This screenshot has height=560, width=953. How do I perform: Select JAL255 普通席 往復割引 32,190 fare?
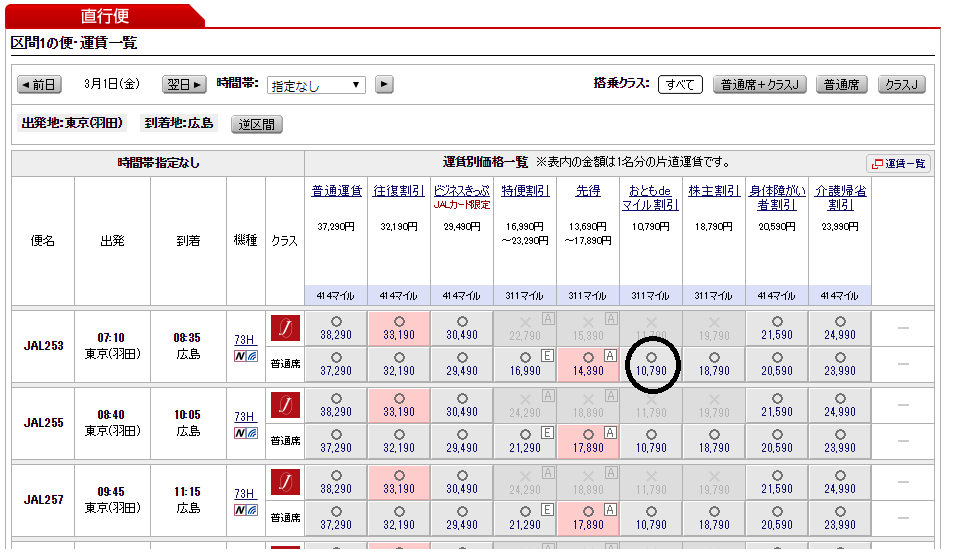399,441
